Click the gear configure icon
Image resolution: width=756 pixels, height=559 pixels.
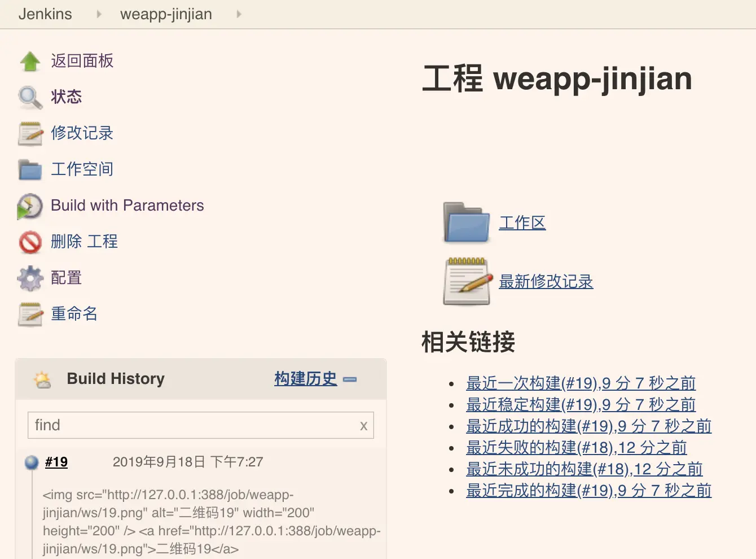[x=30, y=278]
